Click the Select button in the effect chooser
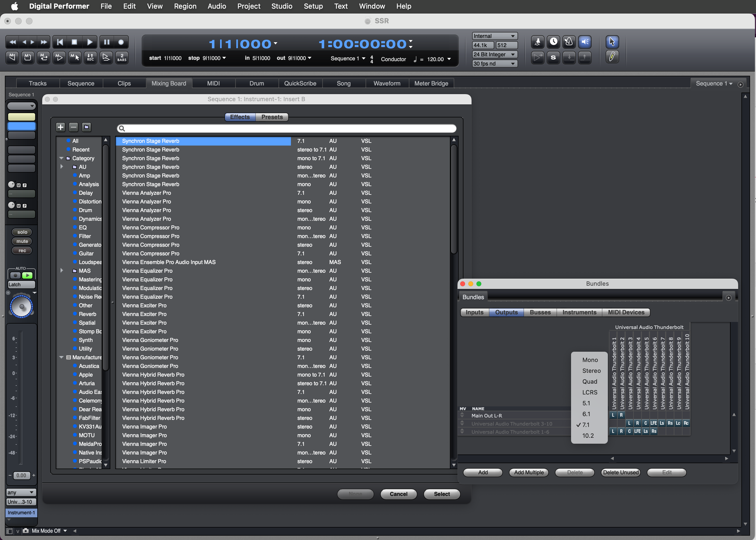Image resolution: width=756 pixels, height=540 pixels. point(442,494)
